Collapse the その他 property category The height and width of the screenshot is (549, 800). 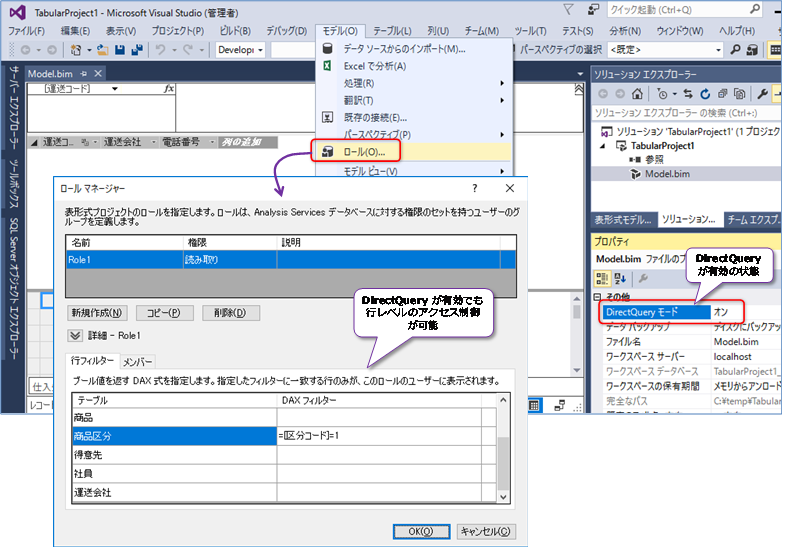597,296
